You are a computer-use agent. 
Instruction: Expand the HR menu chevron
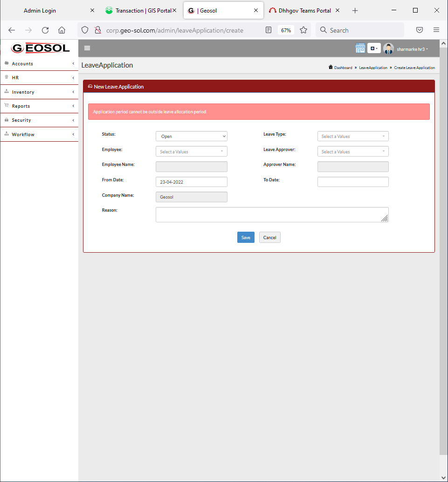pos(73,78)
